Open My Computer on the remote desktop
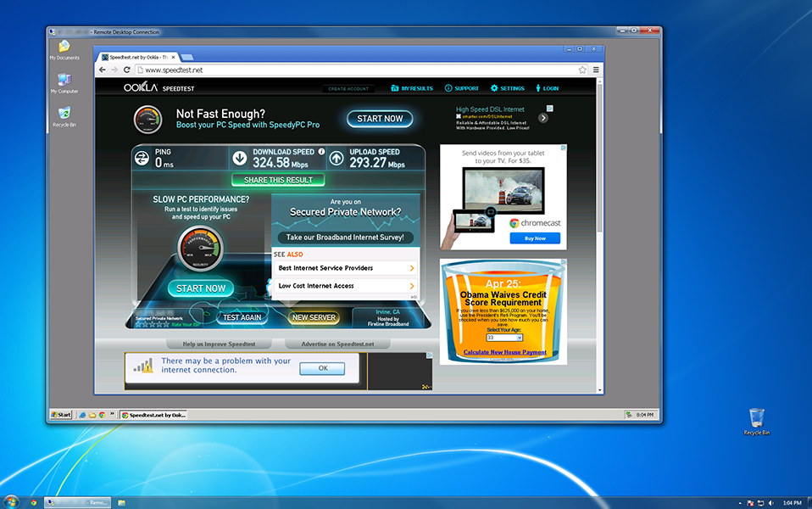The image size is (812, 509). [x=64, y=83]
